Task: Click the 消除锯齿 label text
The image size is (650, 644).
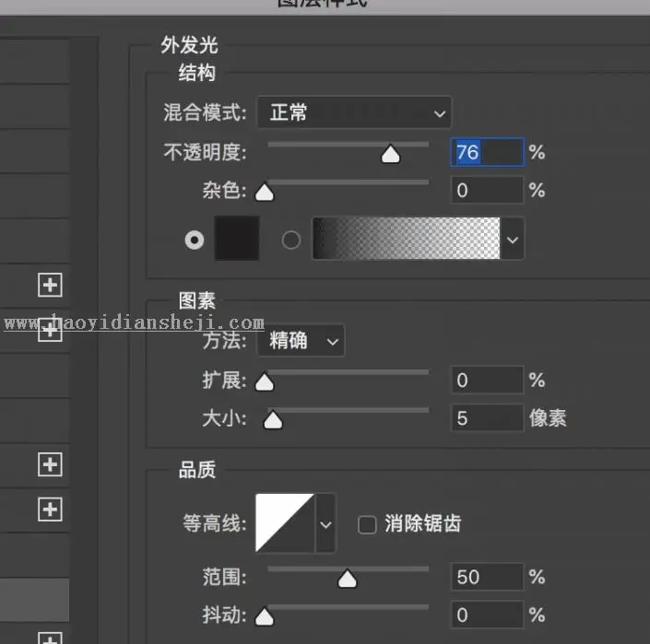Action: click(x=422, y=523)
